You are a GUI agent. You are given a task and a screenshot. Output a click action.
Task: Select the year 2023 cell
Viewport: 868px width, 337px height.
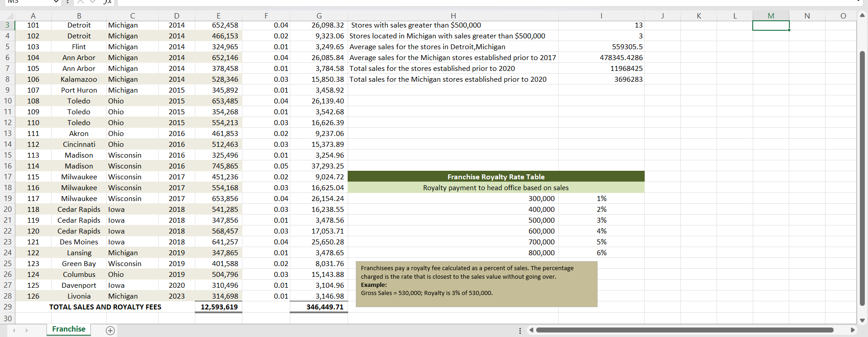[176, 296]
